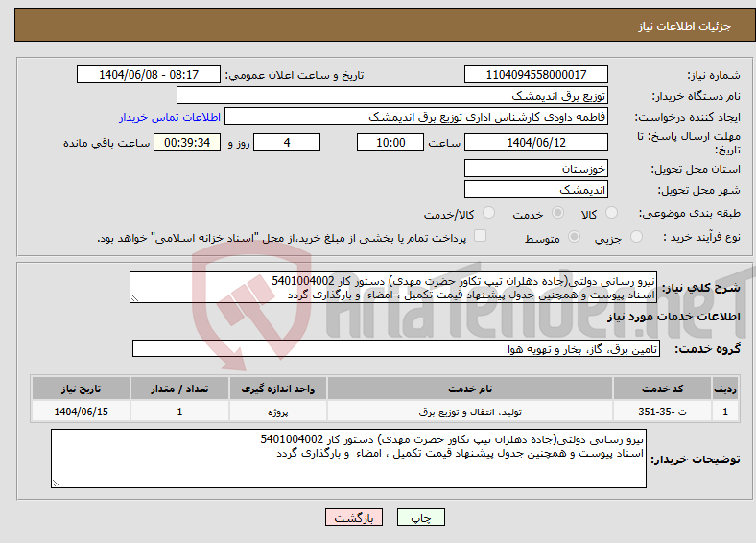756x543 pixels.
Task: Click the اطلاعات خدمات مورد نیاز section heading
Action: (673, 317)
